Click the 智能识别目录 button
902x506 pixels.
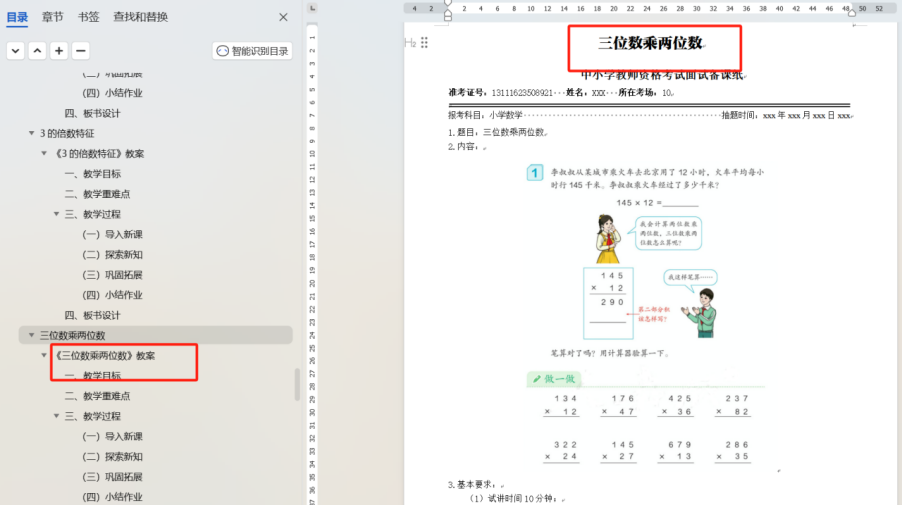coord(252,51)
